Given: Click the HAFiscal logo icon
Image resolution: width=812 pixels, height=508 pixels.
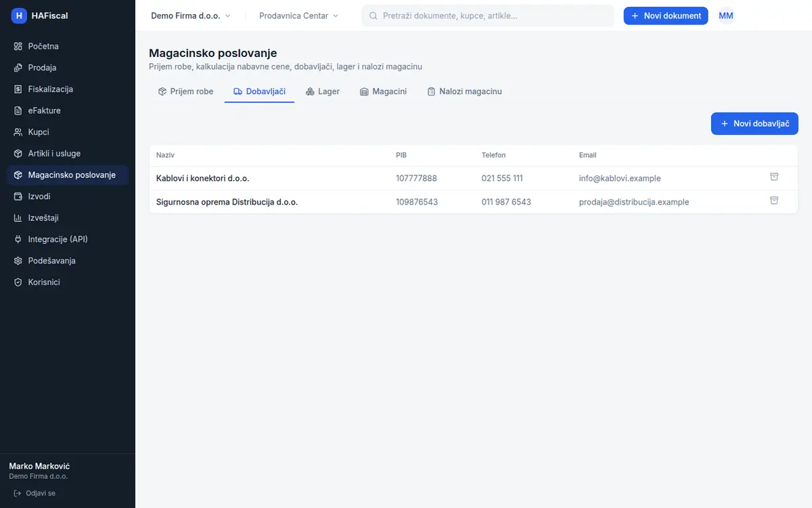Looking at the screenshot, I should coord(19,16).
